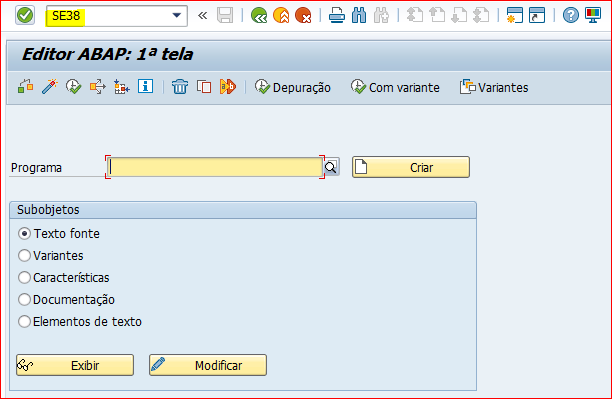Open the Programa search help magnifier
The height and width of the screenshot is (399, 612).
pyautogui.click(x=331, y=167)
